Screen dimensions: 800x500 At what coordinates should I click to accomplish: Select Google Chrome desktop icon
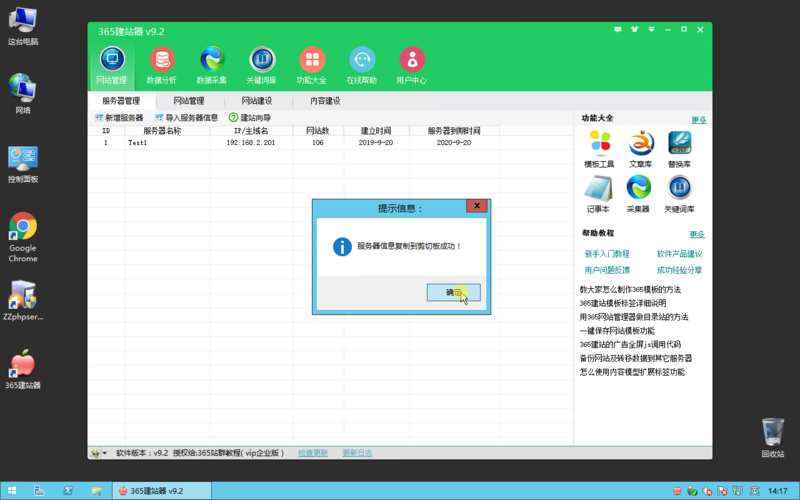pyautogui.click(x=23, y=237)
